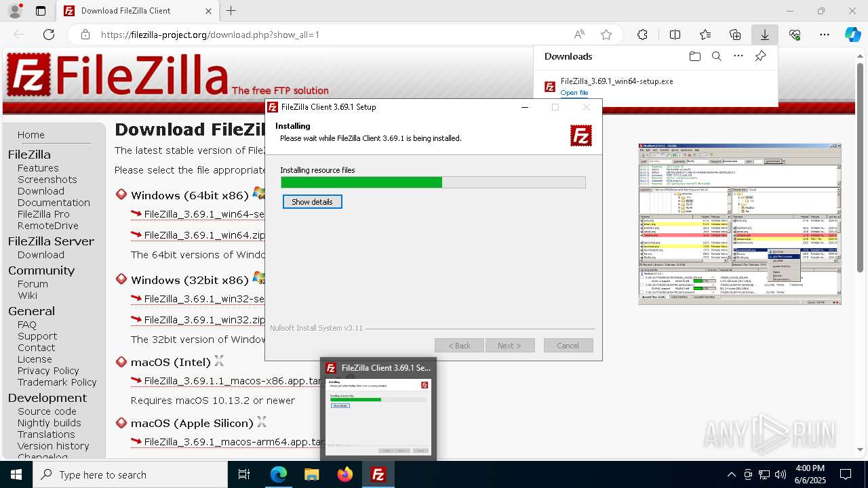Open Translations sidebar link
The width and height of the screenshot is (868, 488).
(x=46, y=434)
